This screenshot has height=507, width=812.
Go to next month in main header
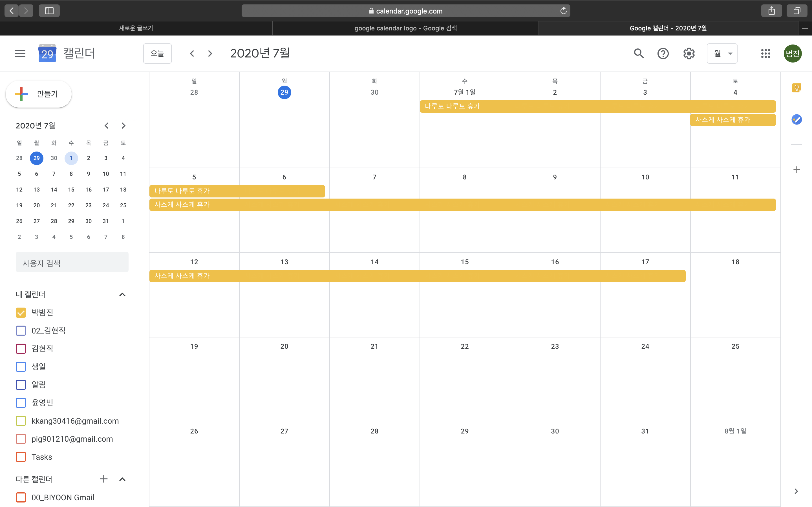point(210,53)
